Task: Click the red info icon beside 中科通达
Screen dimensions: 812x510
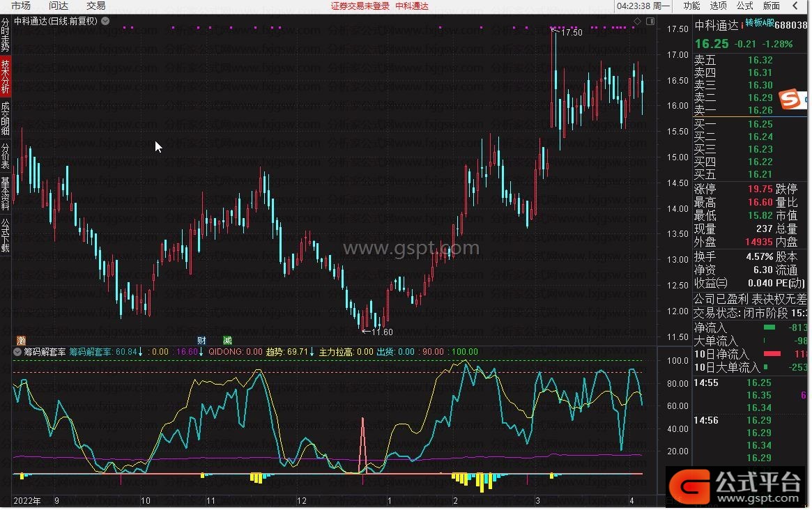Action: click(x=742, y=25)
